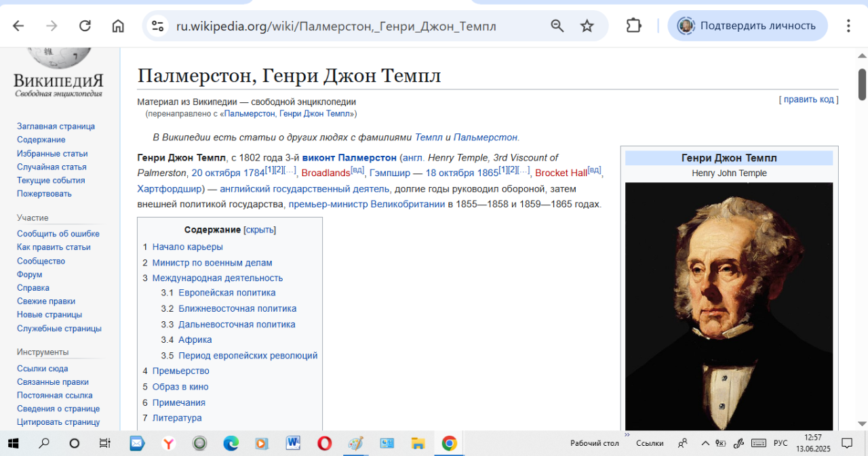Open Task View on taskbar
Viewport: 868px width, 456px height.
tap(105, 444)
